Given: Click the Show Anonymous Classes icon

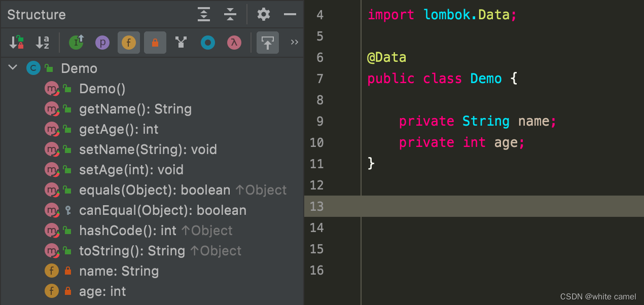Looking at the screenshot, I should 207,43.
